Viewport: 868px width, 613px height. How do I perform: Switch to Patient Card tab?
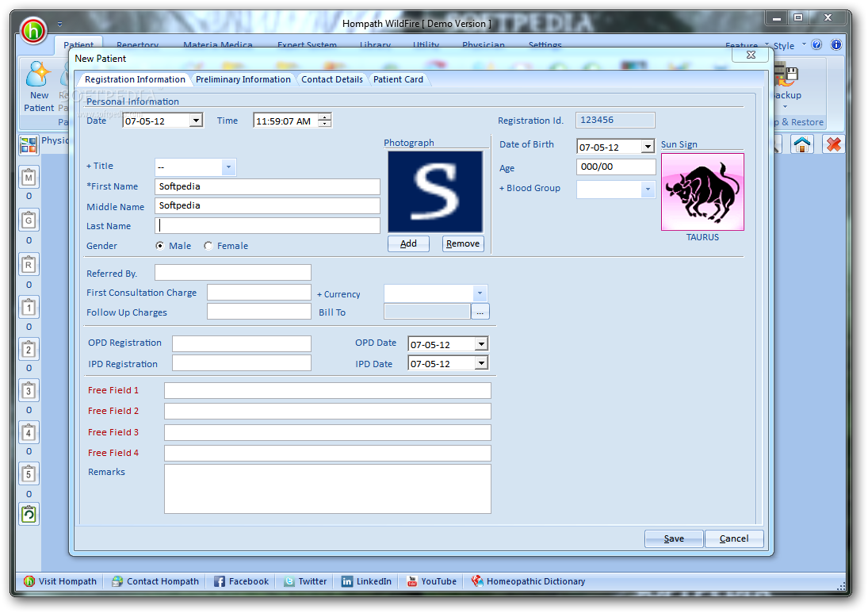[x=398, y=79]
